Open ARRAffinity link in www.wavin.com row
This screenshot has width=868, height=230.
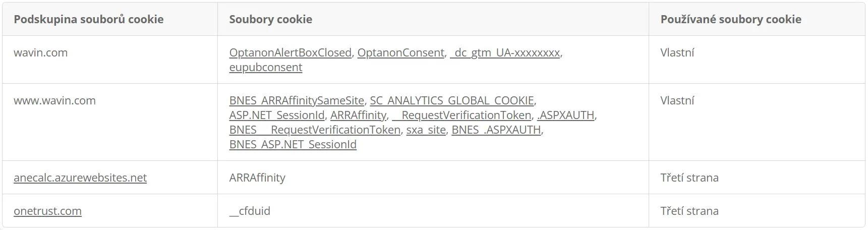coord(358,115)
